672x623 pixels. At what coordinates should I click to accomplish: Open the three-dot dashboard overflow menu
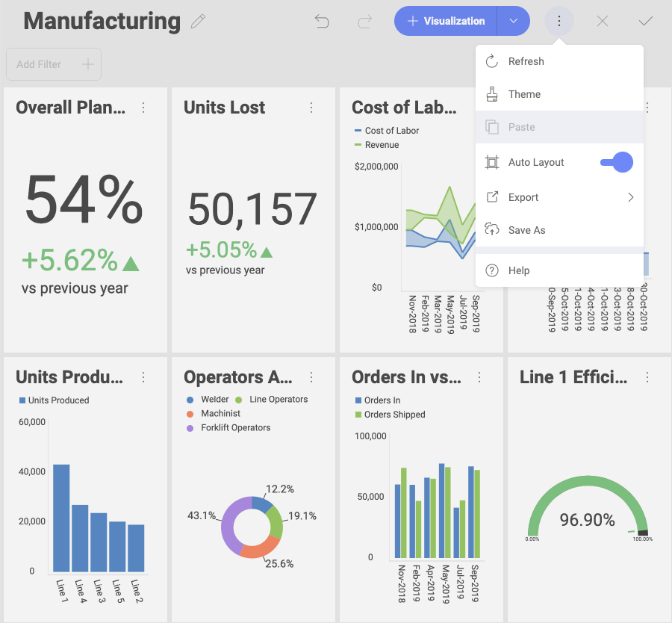click(x=559, y=22)
